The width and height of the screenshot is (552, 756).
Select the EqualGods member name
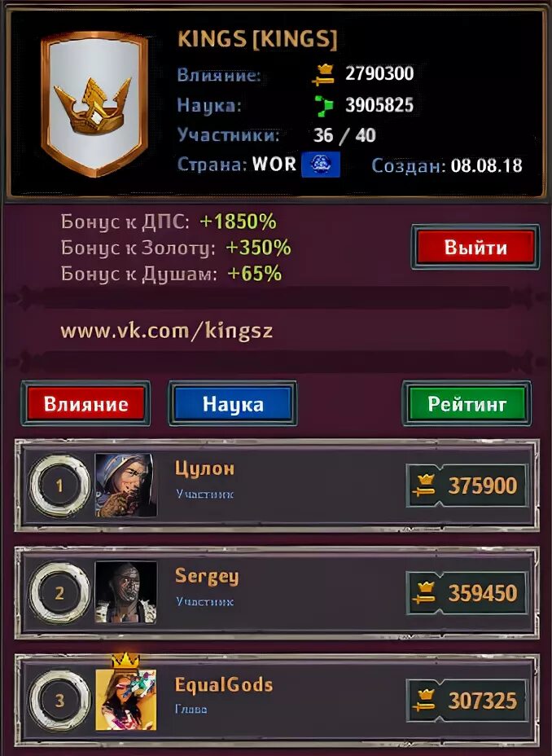224,684
